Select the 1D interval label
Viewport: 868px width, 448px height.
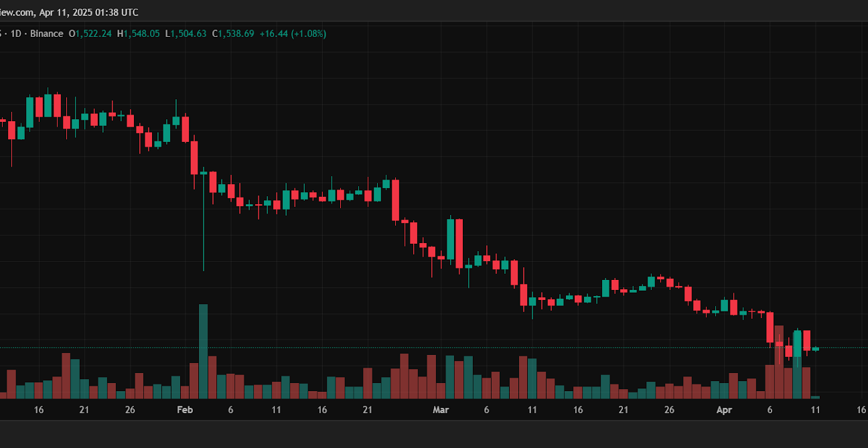coord(15,33)
